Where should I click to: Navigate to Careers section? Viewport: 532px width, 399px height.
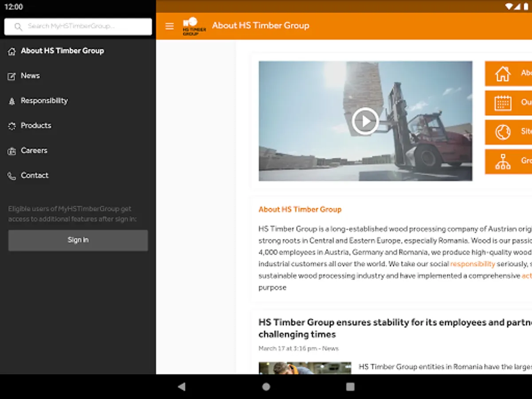tap(34, 150)
